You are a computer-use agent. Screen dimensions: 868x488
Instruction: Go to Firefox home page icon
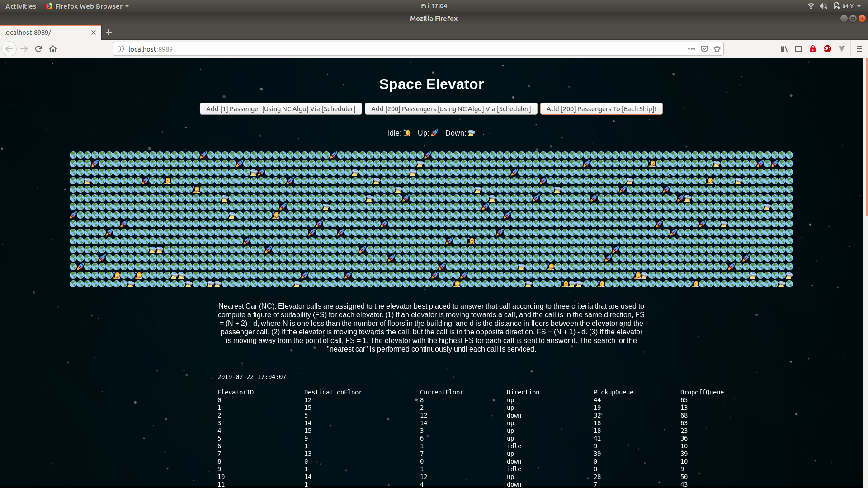coord(53,49)
